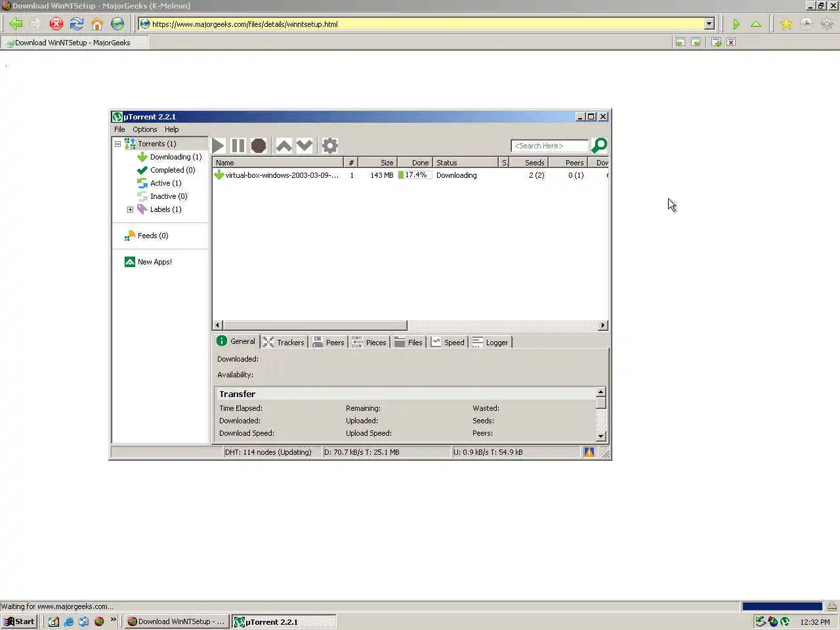The height and width of the screenshot is (630, 840).
Task: Reload the page in K-Meleon
Action: point(77,24)
